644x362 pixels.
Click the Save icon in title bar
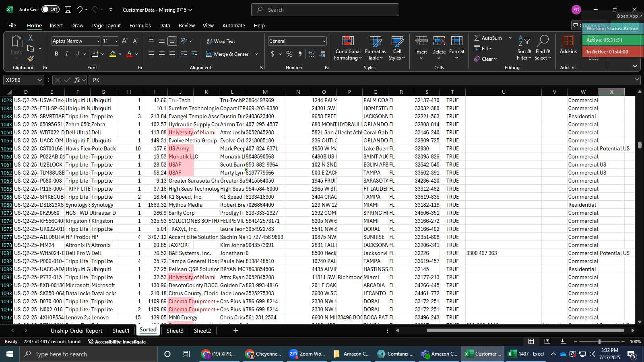[68, 10]
